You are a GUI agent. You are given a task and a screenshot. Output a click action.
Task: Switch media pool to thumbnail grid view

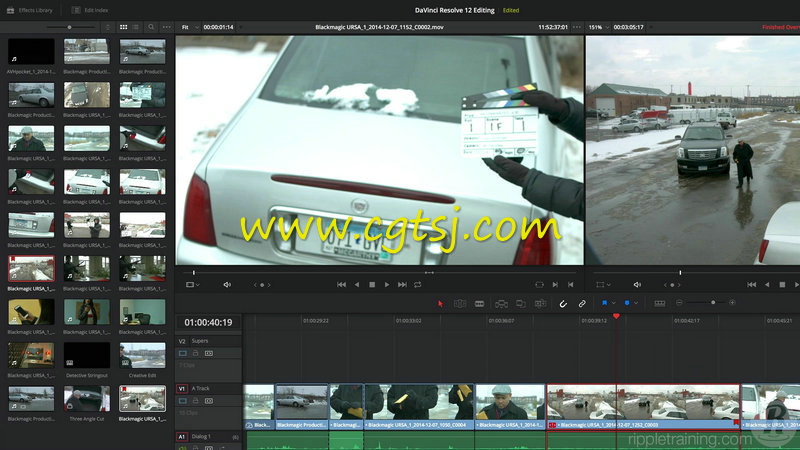click(x=123, y=27)
